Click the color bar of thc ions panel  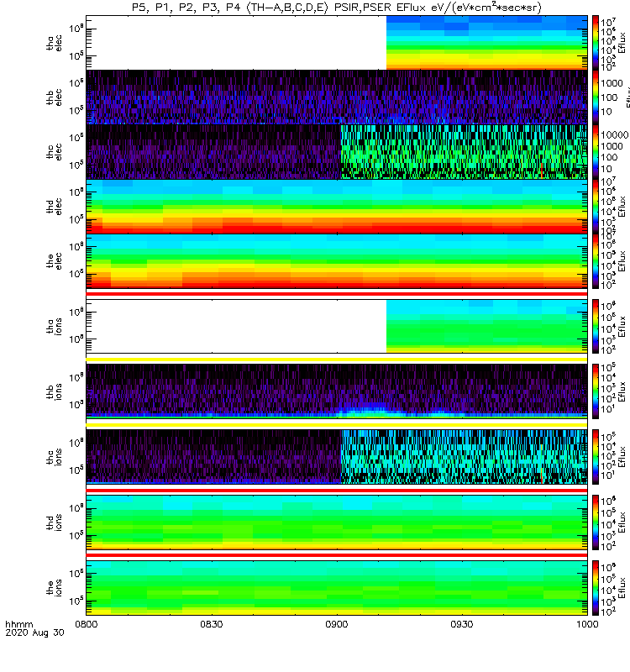(x=596, y=457)
